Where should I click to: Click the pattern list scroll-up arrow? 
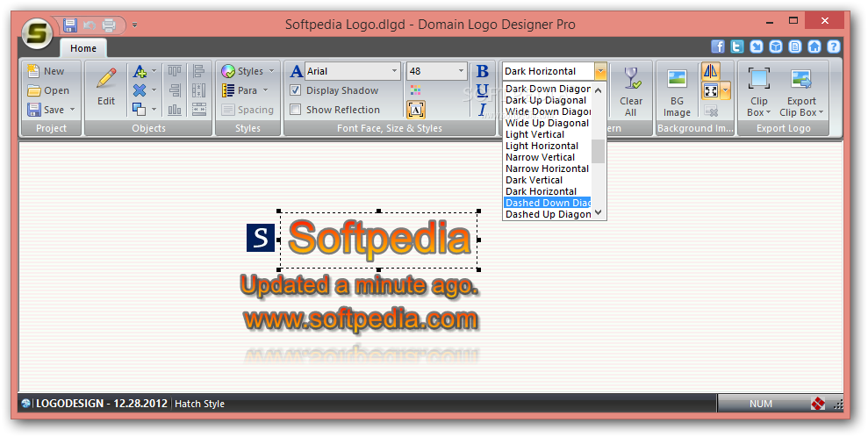pos(598,90)
